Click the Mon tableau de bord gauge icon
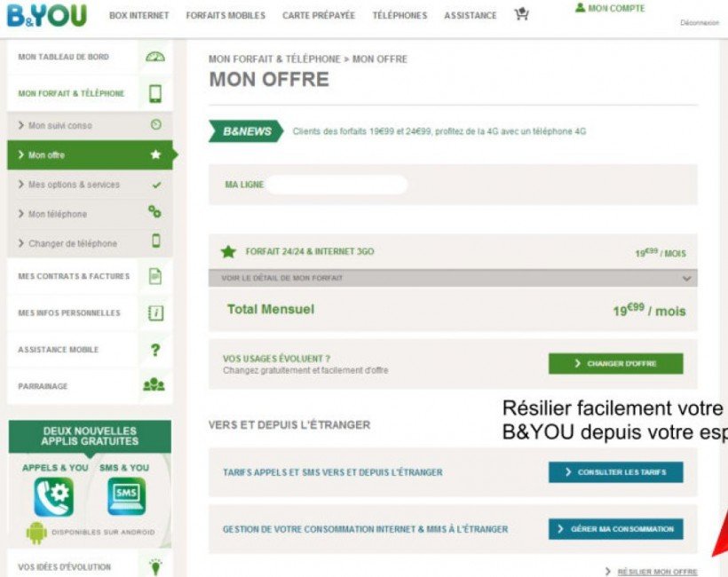Image resolution: width=728 pixels, height=577 pixels. pyautogui.click(x=155, y=57)
